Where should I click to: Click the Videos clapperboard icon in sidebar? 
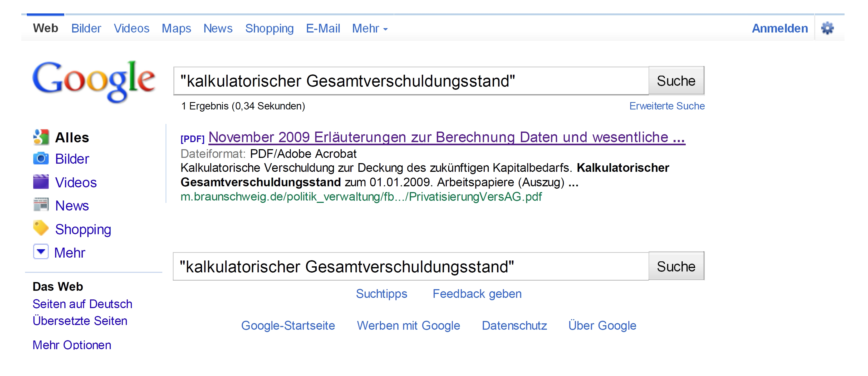[41, 182]
